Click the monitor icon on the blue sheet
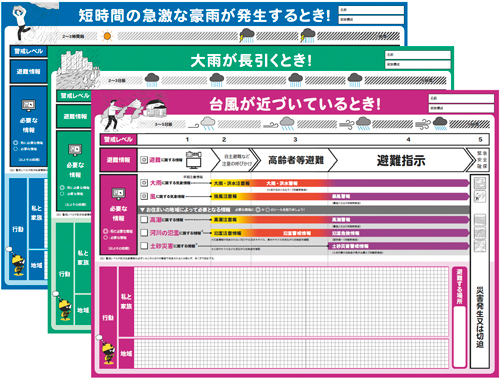The image size is (500, 379). [x=29, y=106]
